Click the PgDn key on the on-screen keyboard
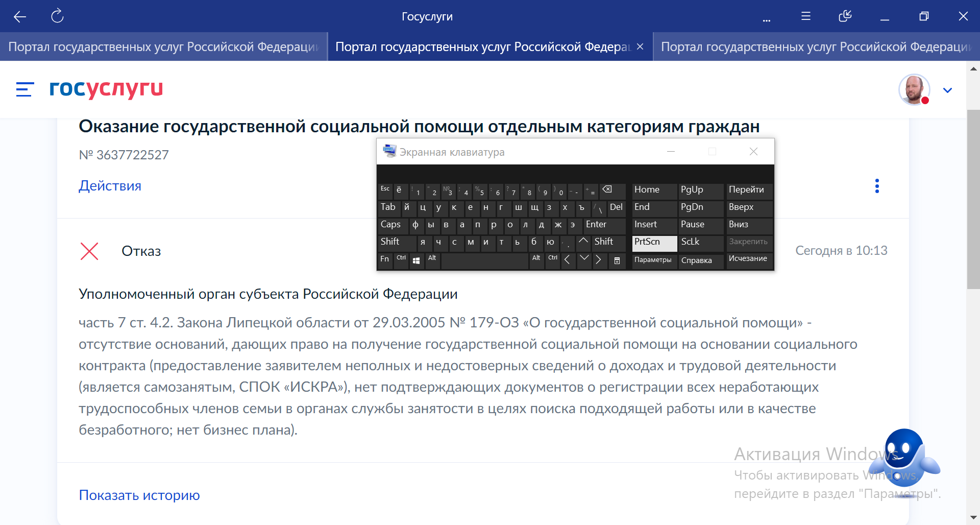Viewport: 980px width, 525px height. (701, 208)
